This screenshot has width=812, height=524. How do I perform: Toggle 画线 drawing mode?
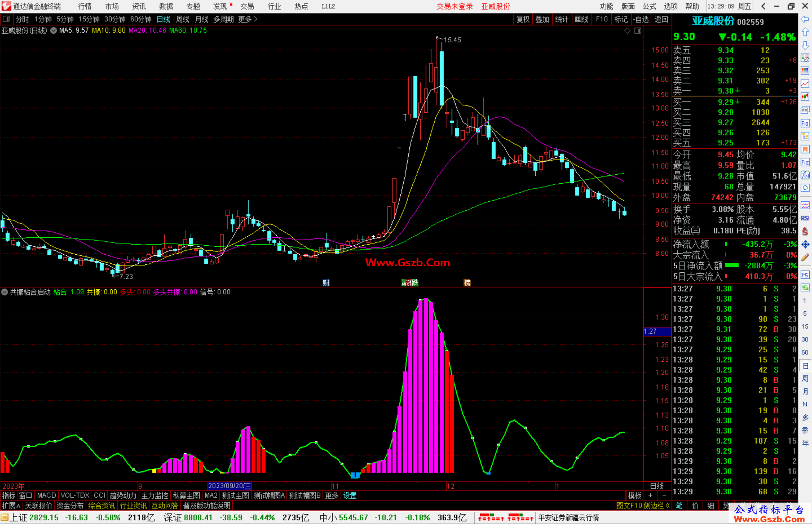(582, 19)
